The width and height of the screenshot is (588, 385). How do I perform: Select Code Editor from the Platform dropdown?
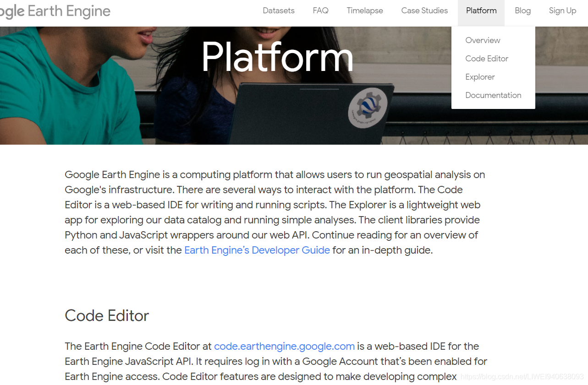coord(487,59)
